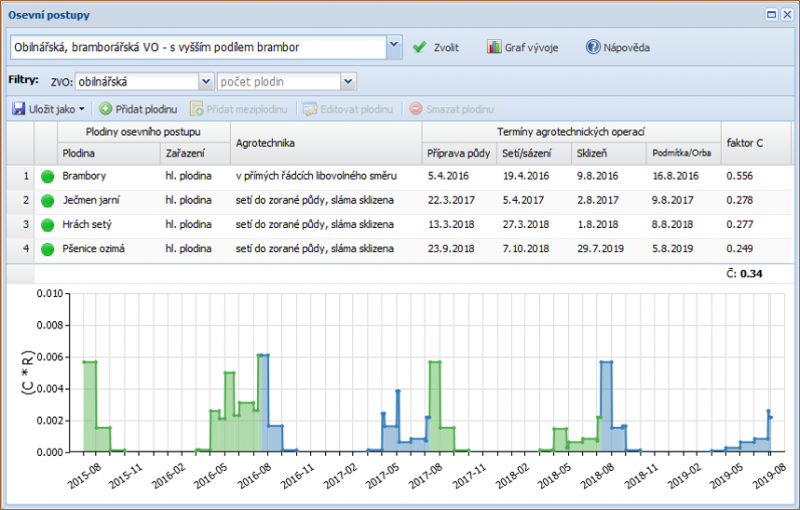
Task: Sort by the faktor C column header
Action: (x=743, y=143)
